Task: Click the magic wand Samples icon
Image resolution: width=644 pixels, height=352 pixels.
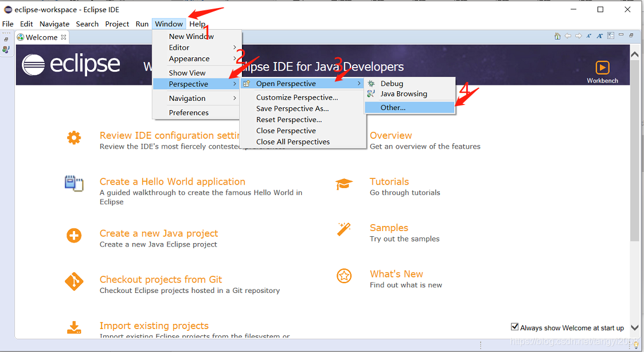Action: [344, 229]
